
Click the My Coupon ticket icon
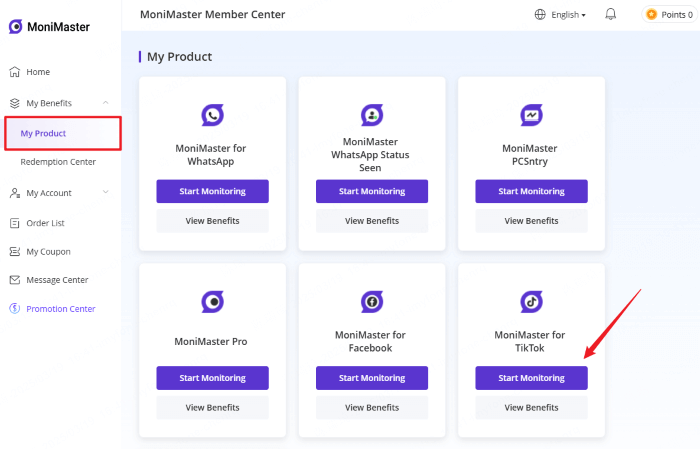pos(15,252)
